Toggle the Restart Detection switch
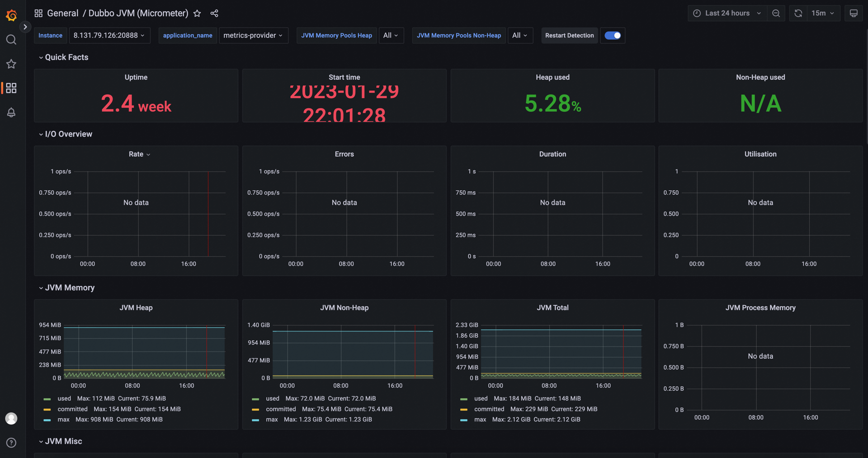The height and width of the screenshot is (458, 868). pyautogui.click(x=613, y=36)
